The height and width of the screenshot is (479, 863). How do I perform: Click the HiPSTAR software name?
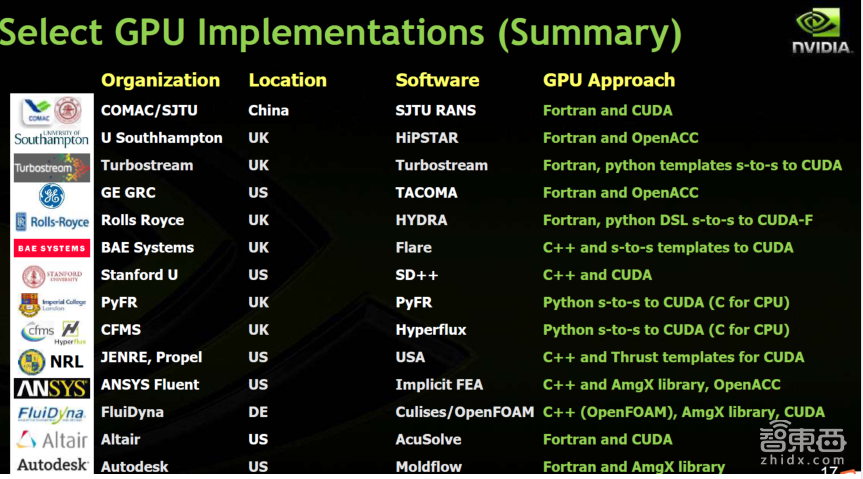(426, 138)
